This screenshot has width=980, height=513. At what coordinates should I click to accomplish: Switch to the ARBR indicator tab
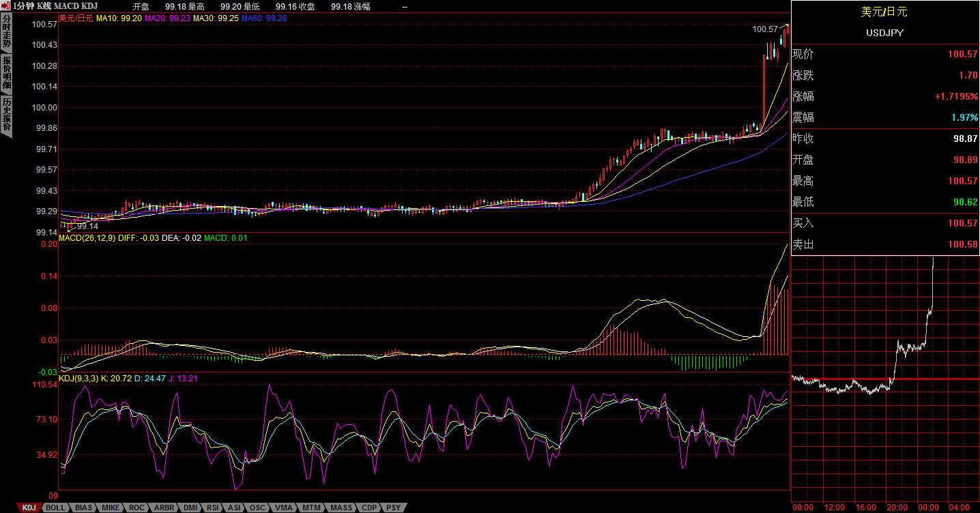point(163,508)
